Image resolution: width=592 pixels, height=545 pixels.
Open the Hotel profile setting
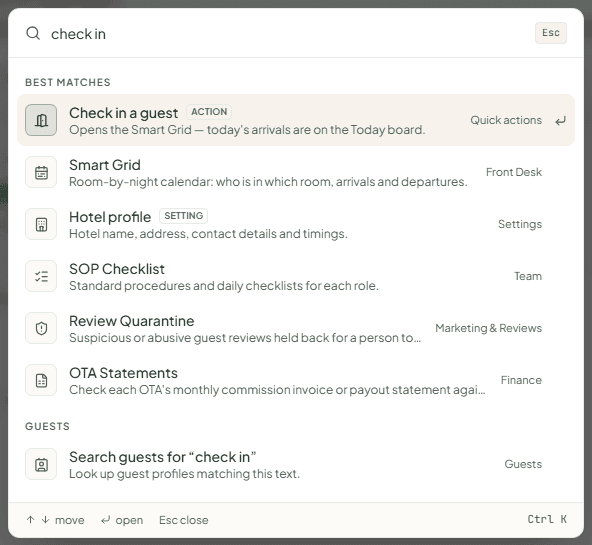(x=296, y=224)
